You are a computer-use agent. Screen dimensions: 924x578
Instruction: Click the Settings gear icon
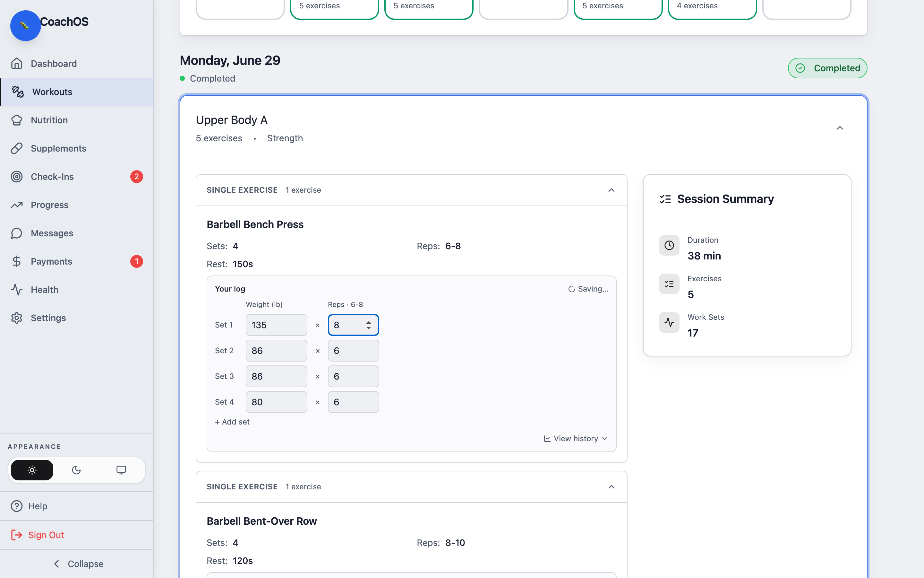click(17, 318)
